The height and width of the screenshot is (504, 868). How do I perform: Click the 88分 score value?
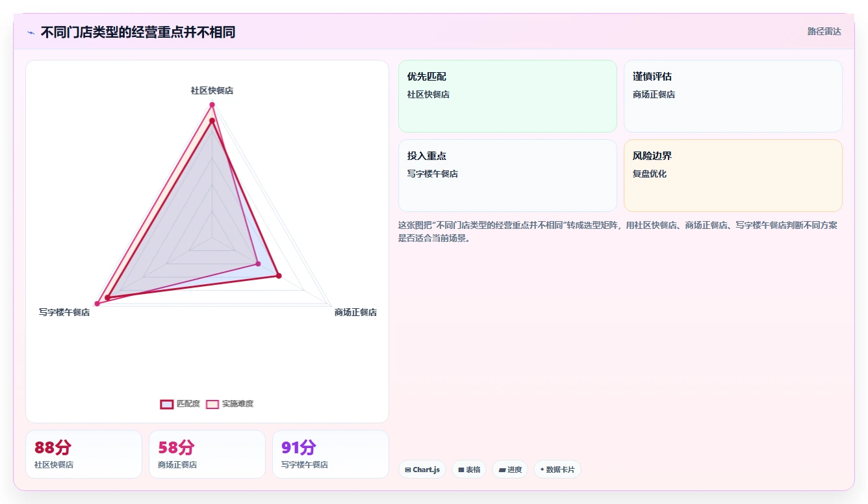tap(53, 447)
